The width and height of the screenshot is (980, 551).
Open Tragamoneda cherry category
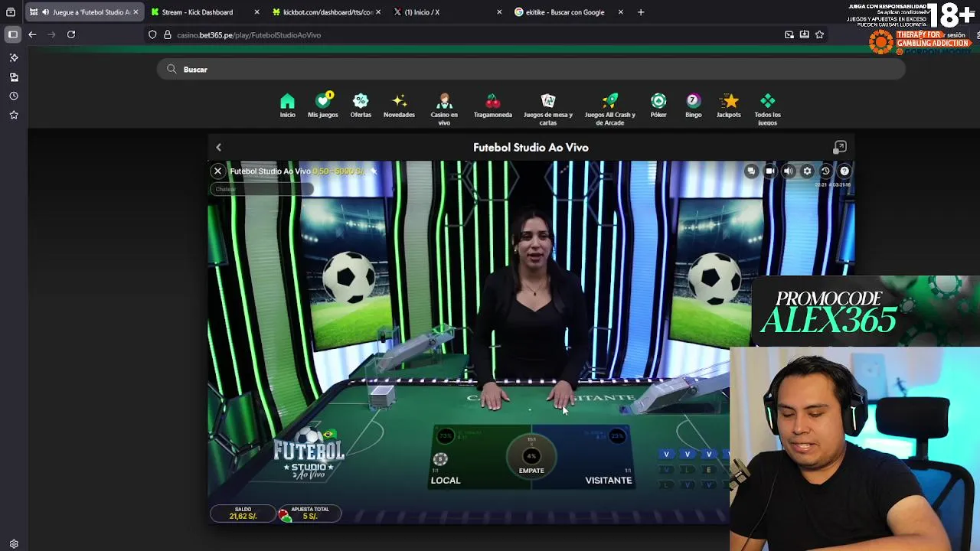492,106
